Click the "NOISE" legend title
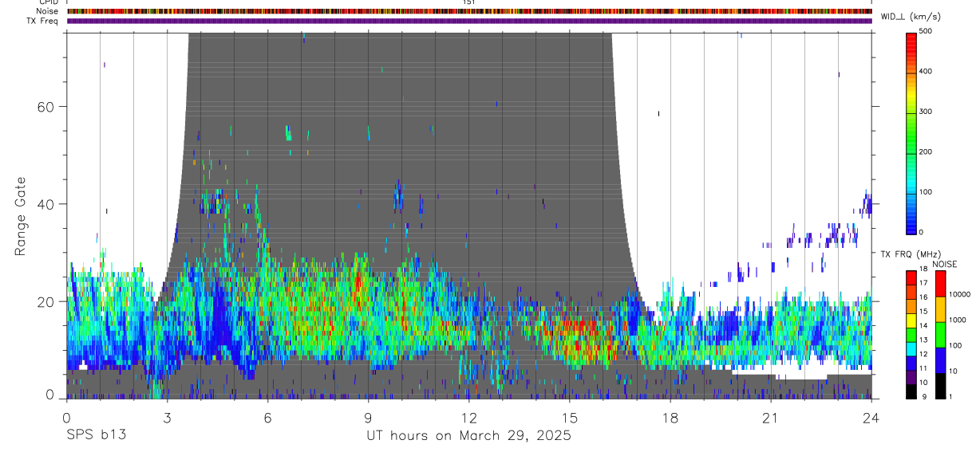 coord(945,264)
